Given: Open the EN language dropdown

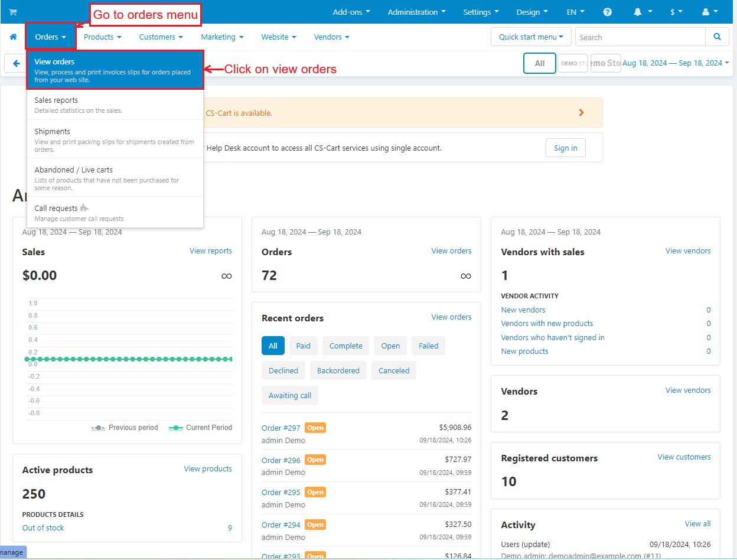Looking at the screenshot, I should [576, 12].
